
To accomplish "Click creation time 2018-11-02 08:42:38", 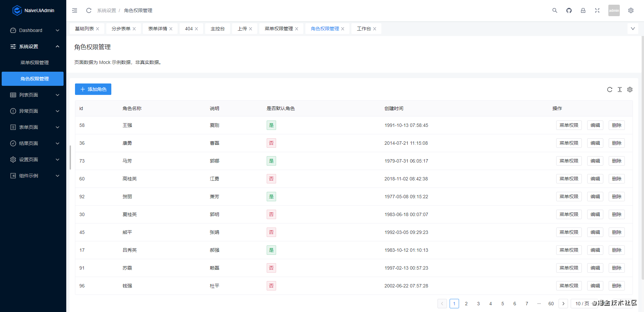I will click(x=406, y=179).
